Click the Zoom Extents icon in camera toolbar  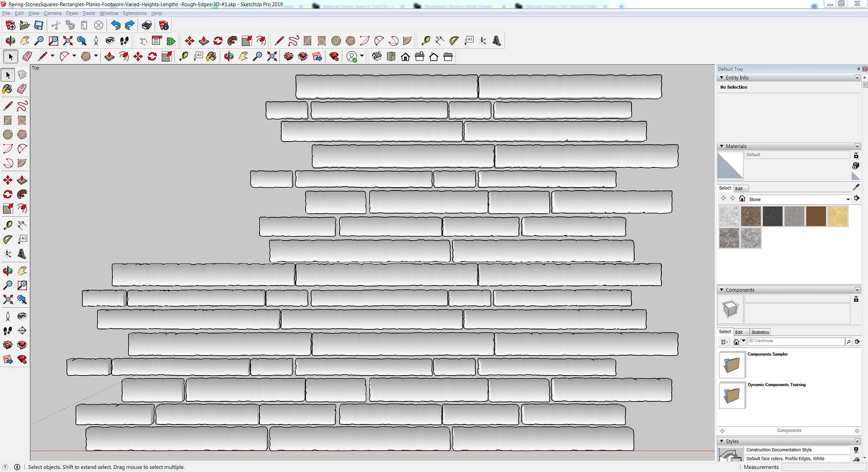(x=68, y=41)
